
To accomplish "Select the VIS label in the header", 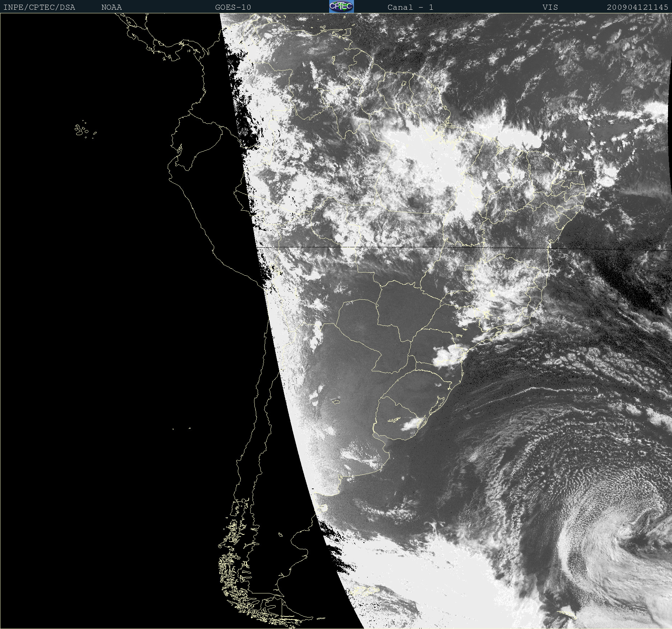I will 550,7.
